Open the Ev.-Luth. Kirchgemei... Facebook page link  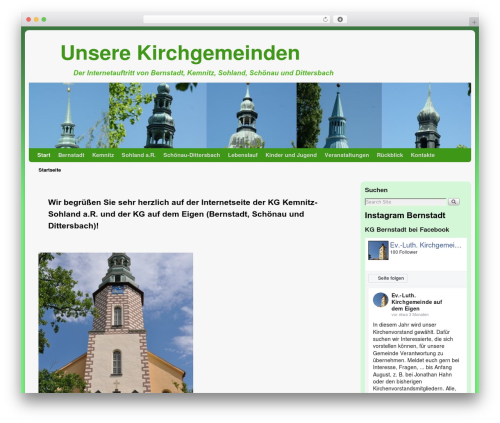pyautogui.click(x=426, y=245)
